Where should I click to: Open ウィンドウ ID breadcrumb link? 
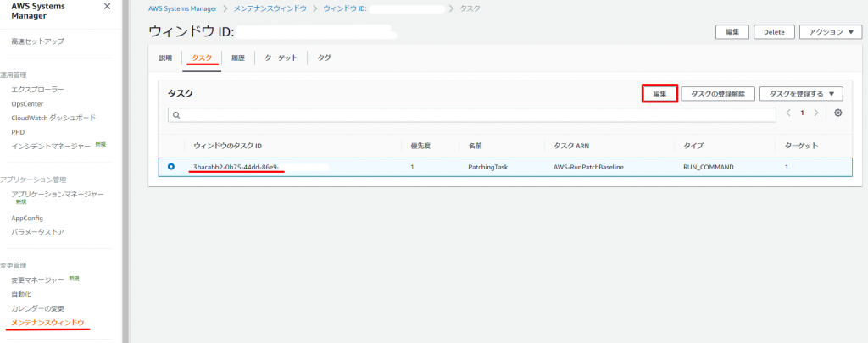(345, 8)
